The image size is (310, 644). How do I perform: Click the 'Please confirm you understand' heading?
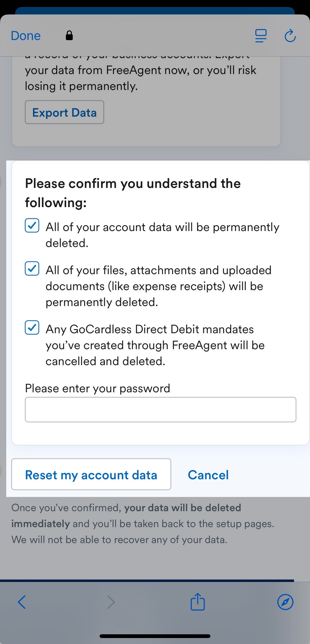[x=133, y=193]
